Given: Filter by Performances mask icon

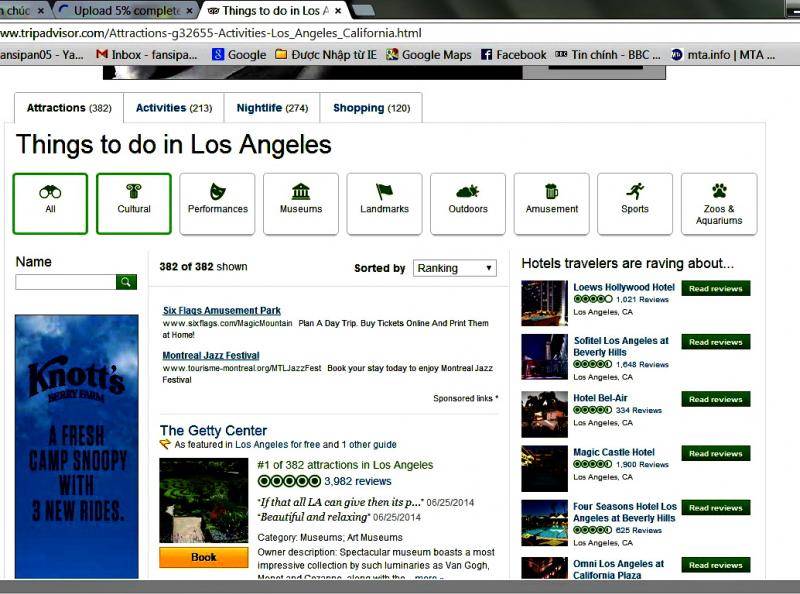Looking at the screenshot, I should [x=217, y=204].
